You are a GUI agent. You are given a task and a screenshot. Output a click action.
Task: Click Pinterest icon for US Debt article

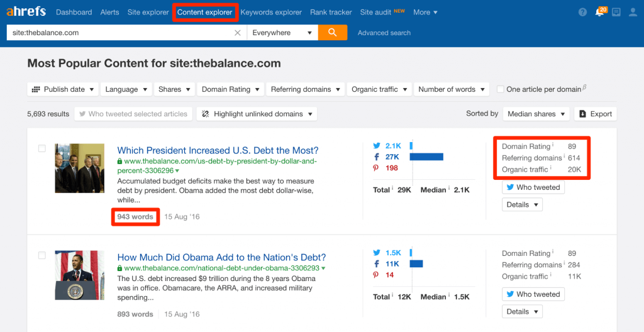tap(376, 168)
